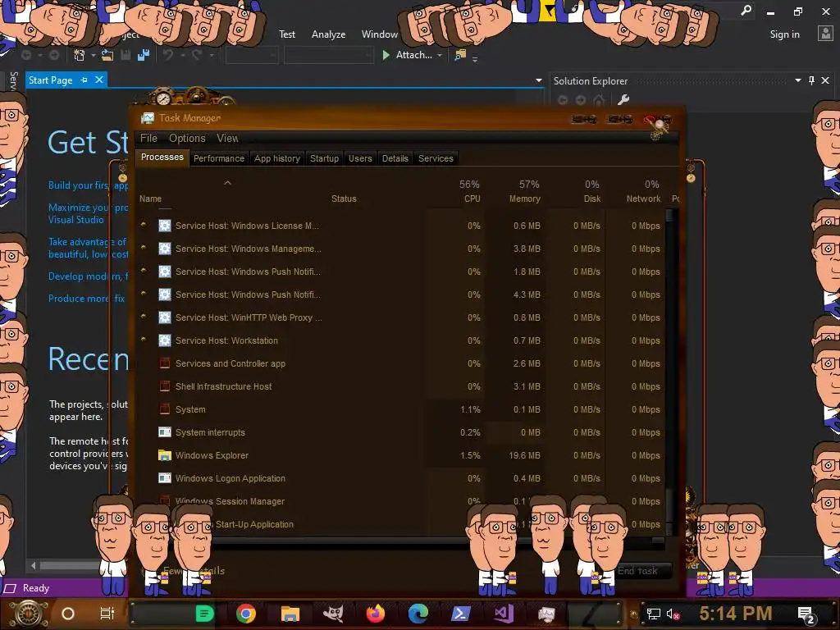Sort processes by the Memory column
Screen dimensions: 840x630
[518, 191]
